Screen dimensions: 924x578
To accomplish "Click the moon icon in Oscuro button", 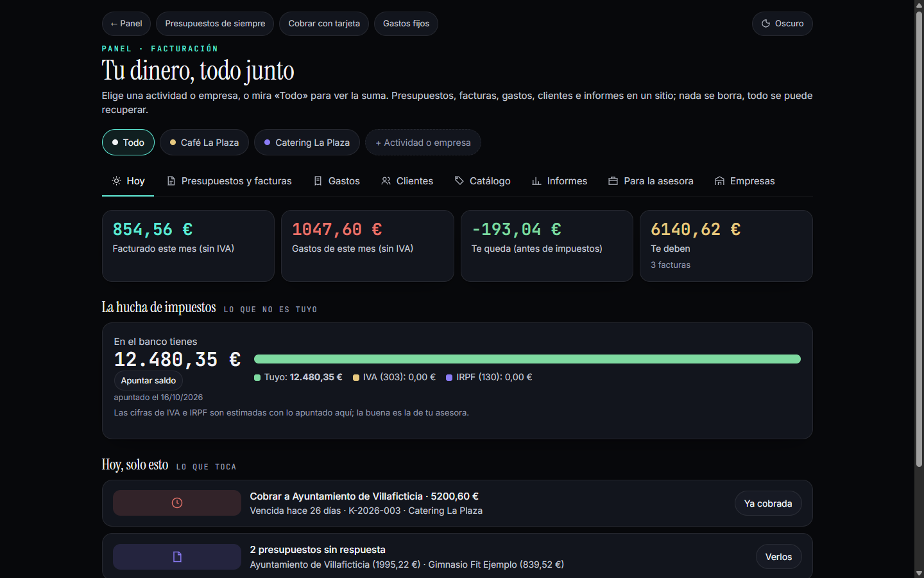I will (766, 24).
